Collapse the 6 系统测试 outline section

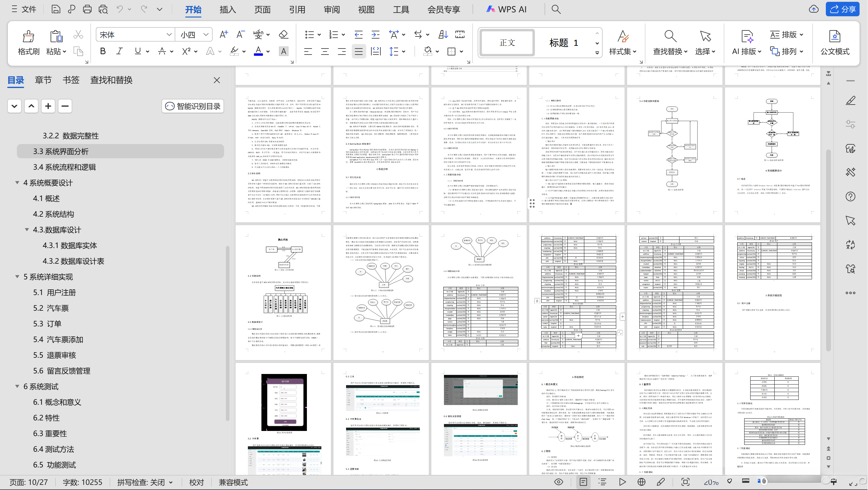[17, 386]
